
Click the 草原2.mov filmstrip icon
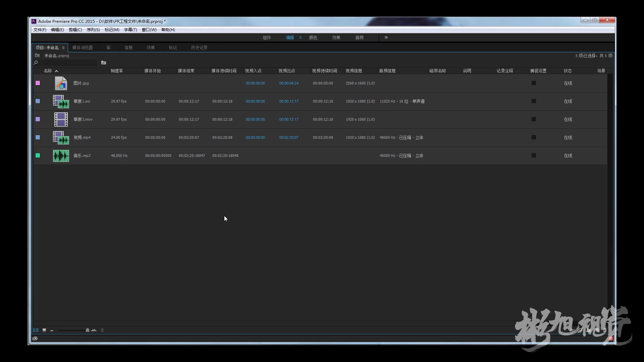click(61, 119)
